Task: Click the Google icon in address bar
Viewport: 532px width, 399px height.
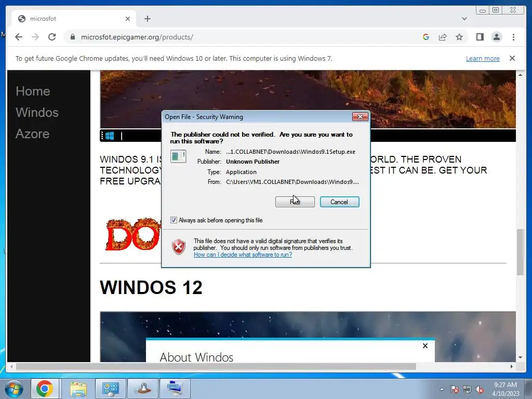Action: (426, 37)
